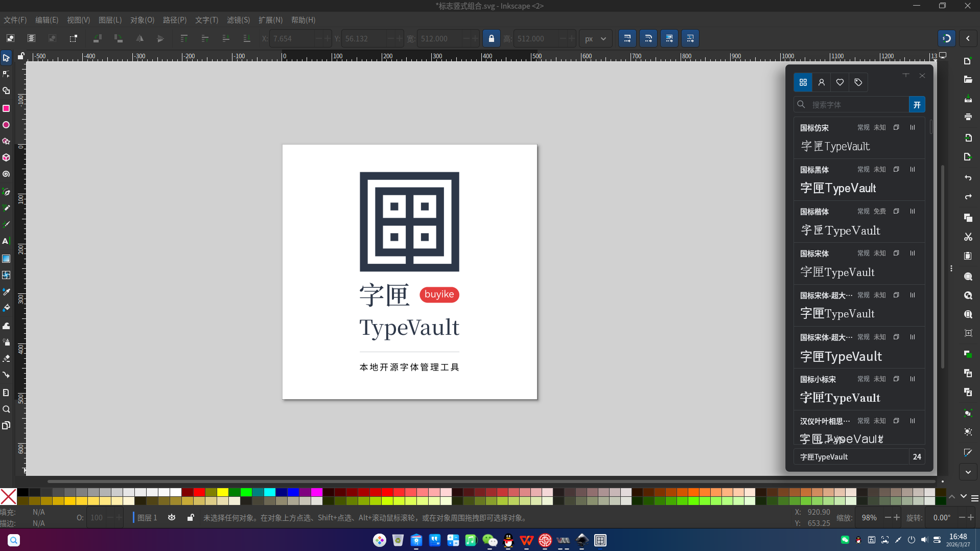Click the blue 开 button beside font search

coord(917,105)
